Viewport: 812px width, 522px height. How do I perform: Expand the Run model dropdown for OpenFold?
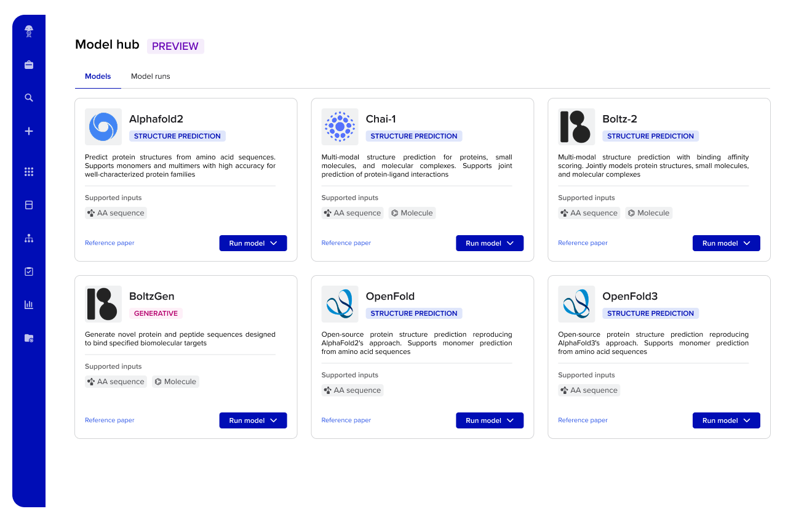[490, 420]
